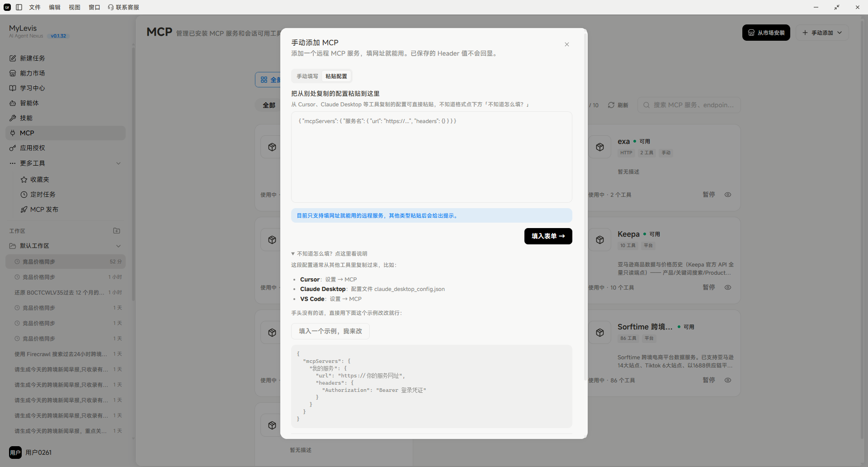Screen dimensions: 868x467
Task: Click Sorftime server cube icon
Action: (600, 333)
